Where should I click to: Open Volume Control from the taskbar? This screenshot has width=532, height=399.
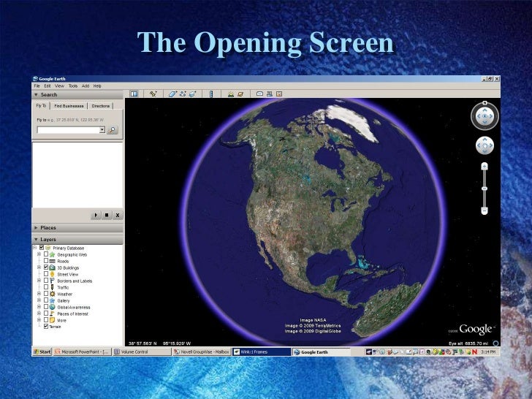tap(141, 351)
